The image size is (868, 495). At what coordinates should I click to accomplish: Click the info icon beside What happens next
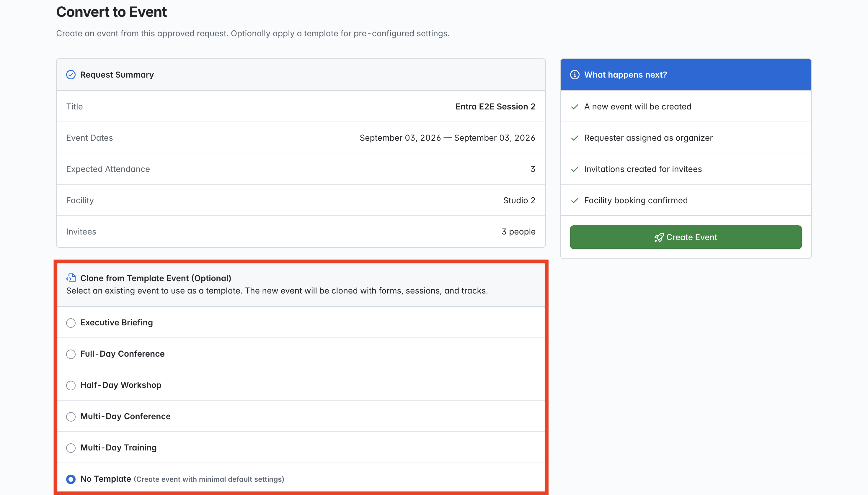[575, 75]
